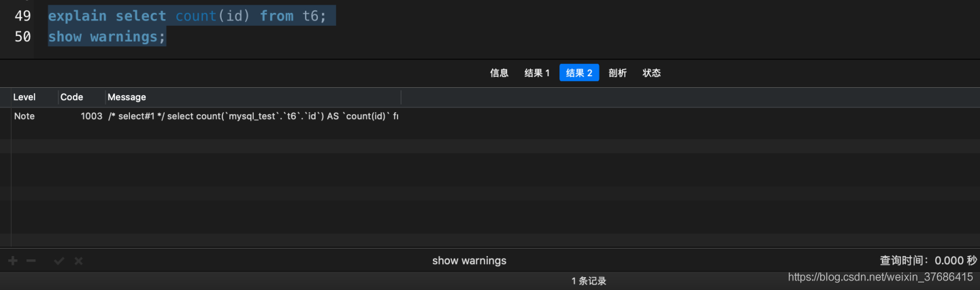Switch to the 信息 tab
Image resolution: width=980 pixels, height=290 pixels.
[x=500, y=73]
